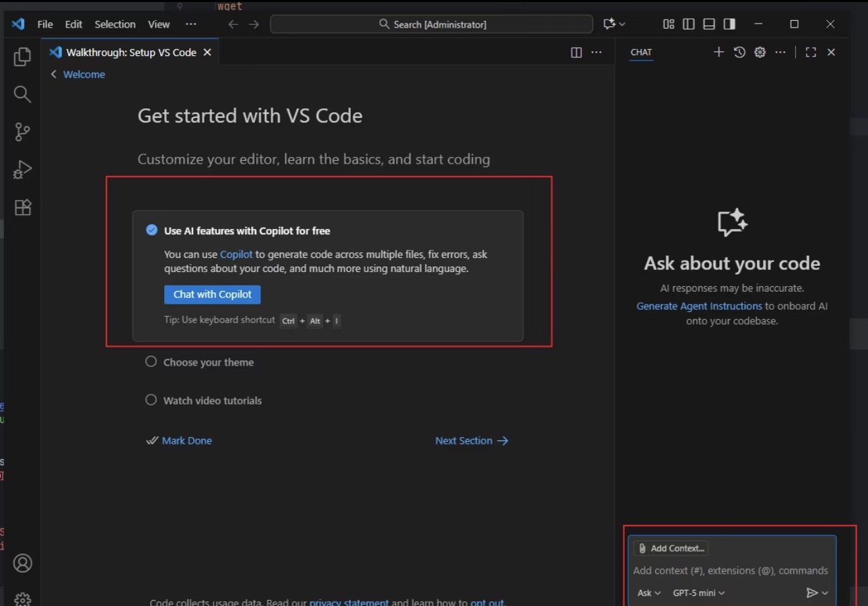Close the VS Code window
This screenshot has width=868, height=606.
[x=830, y=24]
